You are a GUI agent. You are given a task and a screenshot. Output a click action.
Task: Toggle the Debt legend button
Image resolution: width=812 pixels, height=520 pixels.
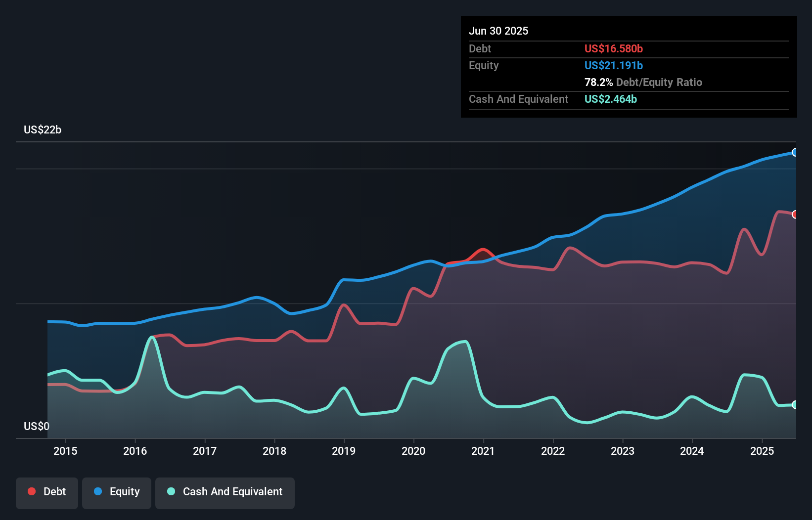(47, 492)
